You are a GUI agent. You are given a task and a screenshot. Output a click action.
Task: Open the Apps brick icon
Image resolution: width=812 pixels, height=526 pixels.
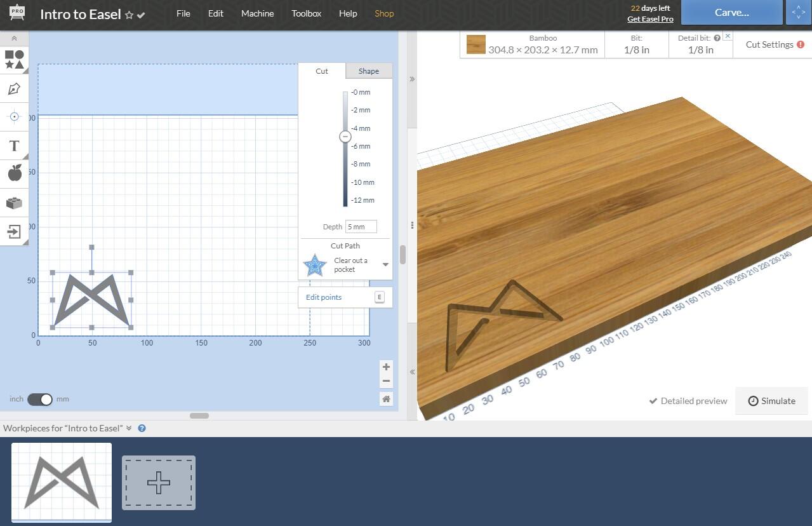click(x=14, y=203)
